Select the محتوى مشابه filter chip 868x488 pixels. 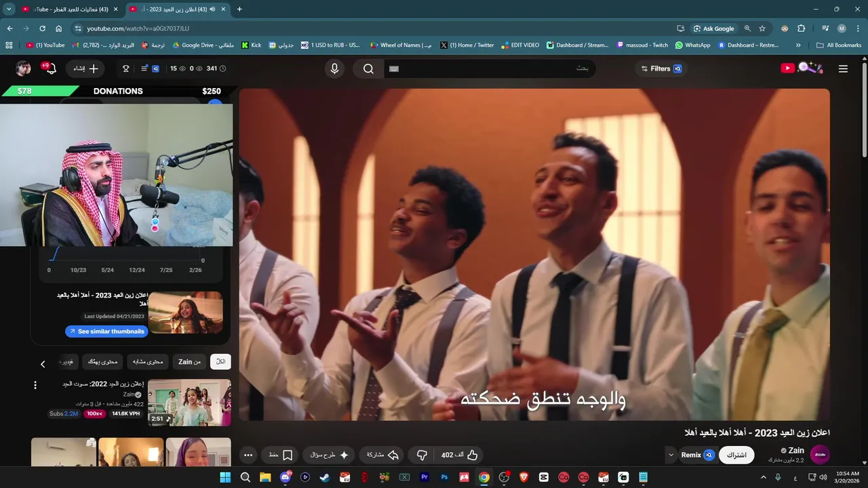tap(149, 362)
